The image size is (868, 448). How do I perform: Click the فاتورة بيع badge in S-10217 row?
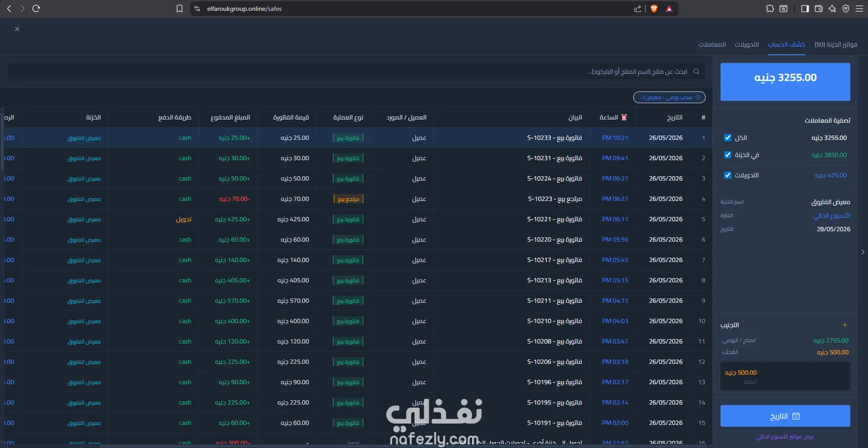tap(348, 260)
